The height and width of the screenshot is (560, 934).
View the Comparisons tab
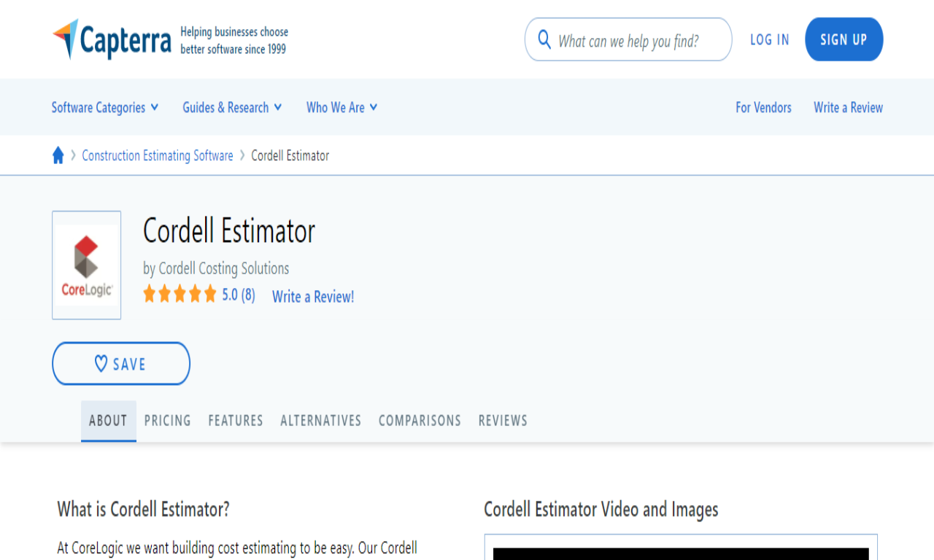coord(420,421)
